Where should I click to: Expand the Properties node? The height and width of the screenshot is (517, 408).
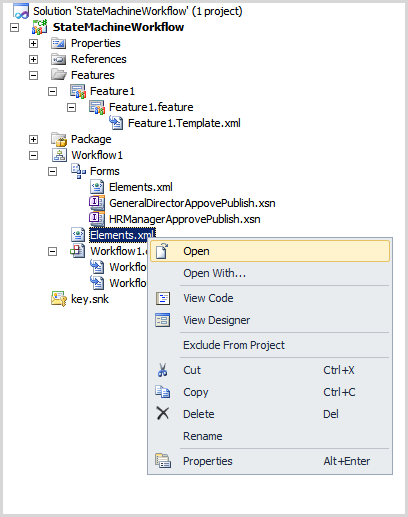33,43
